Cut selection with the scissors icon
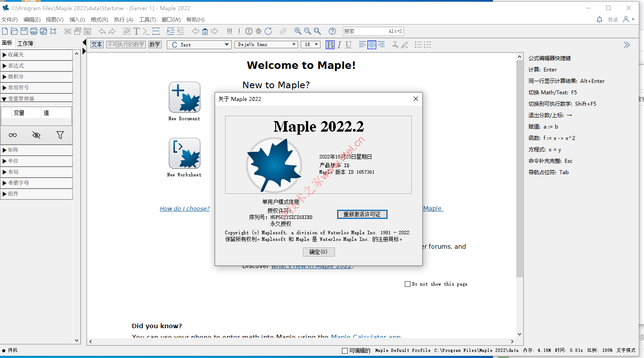 click(68, 31)
